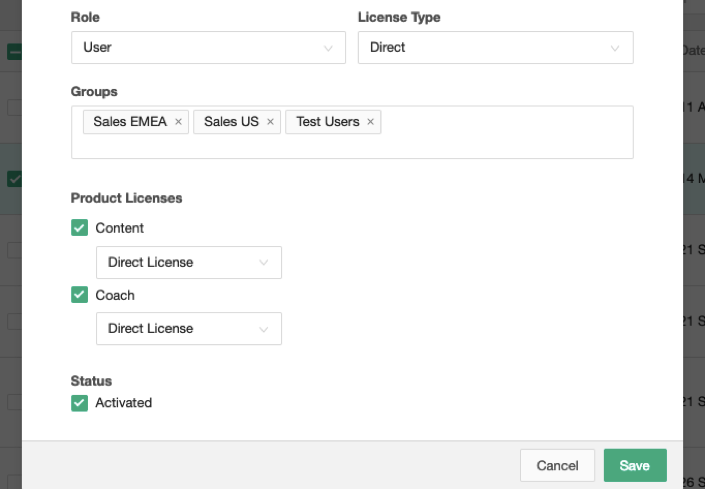The width and height of the screenshot is (705, 489).
Task: Uncheck the Content product license
Action: coord(80,228)
